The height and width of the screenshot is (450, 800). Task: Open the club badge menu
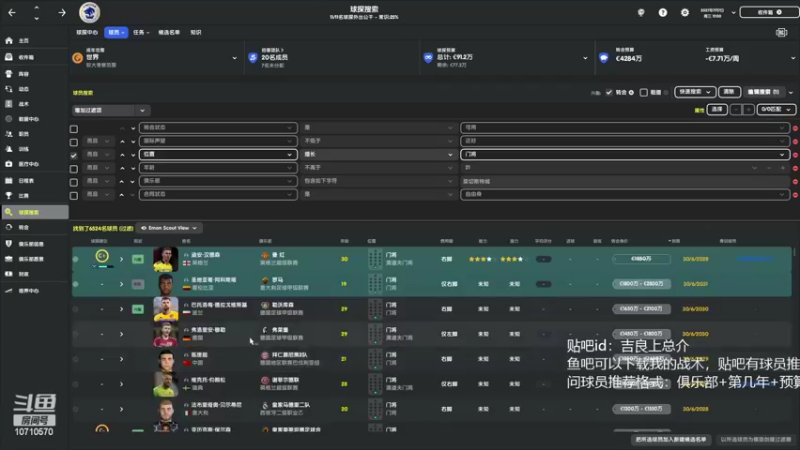(89, 13)
